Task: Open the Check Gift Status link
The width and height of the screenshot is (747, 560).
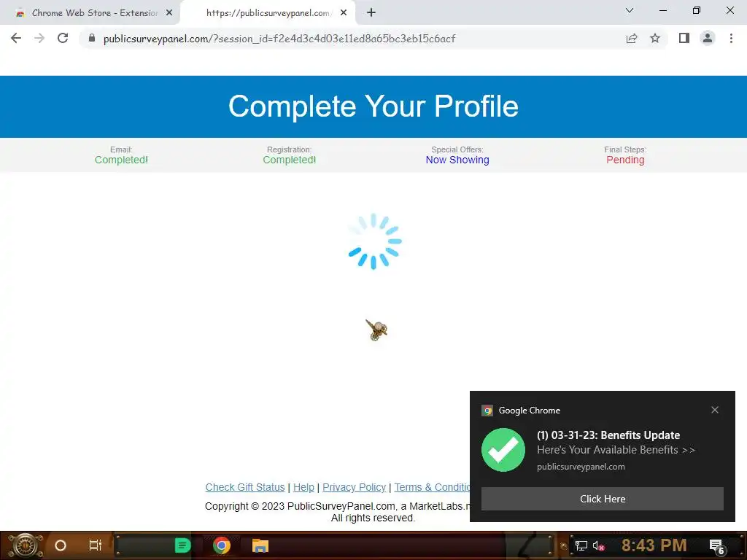Action: 245,487
